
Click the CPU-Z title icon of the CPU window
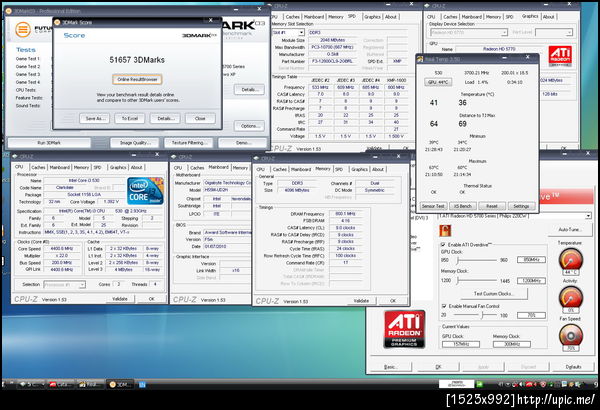coord(15,156)
